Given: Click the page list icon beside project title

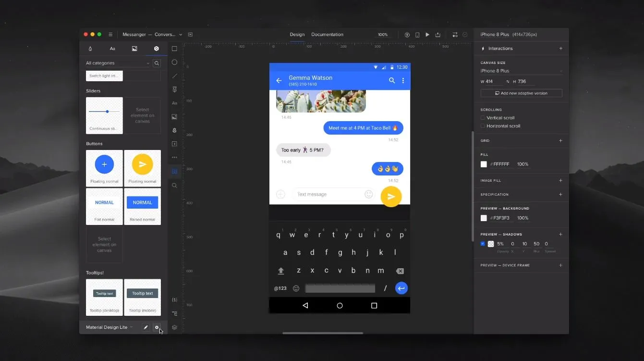Looking at the screenshot, I should point(190,35).
